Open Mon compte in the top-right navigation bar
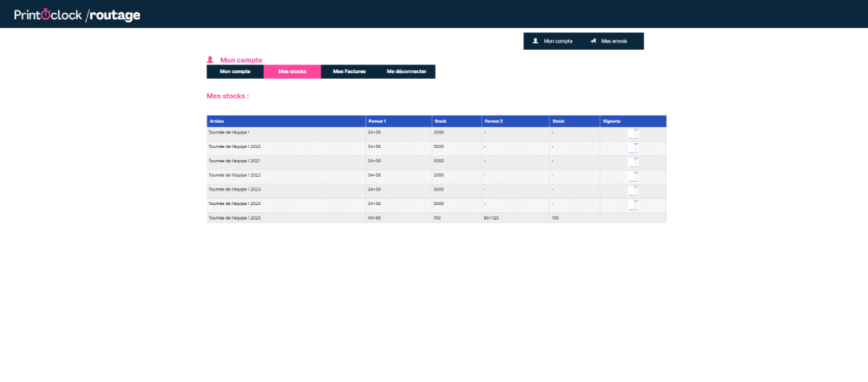This screenshot has width=868, height=382. pyautogui.click(x=552, y=41)
